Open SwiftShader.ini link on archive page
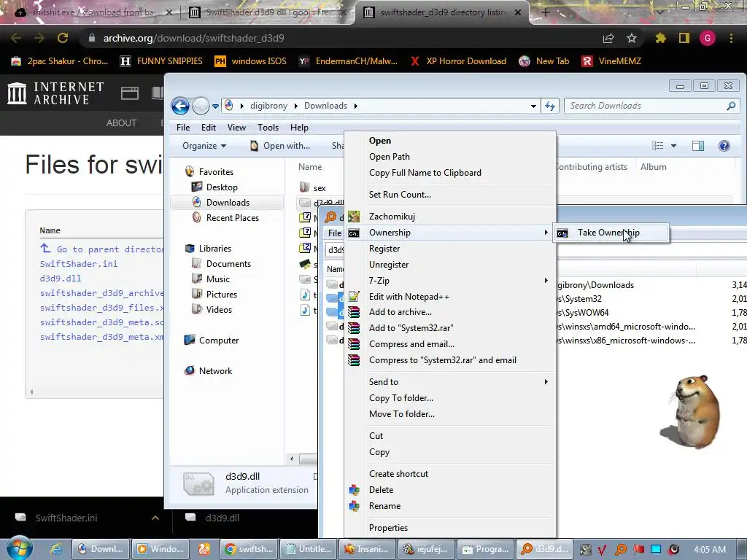Image resolution: width=747 pixels, height=560 pixels. pyautogui.click(x=79, y=264)
